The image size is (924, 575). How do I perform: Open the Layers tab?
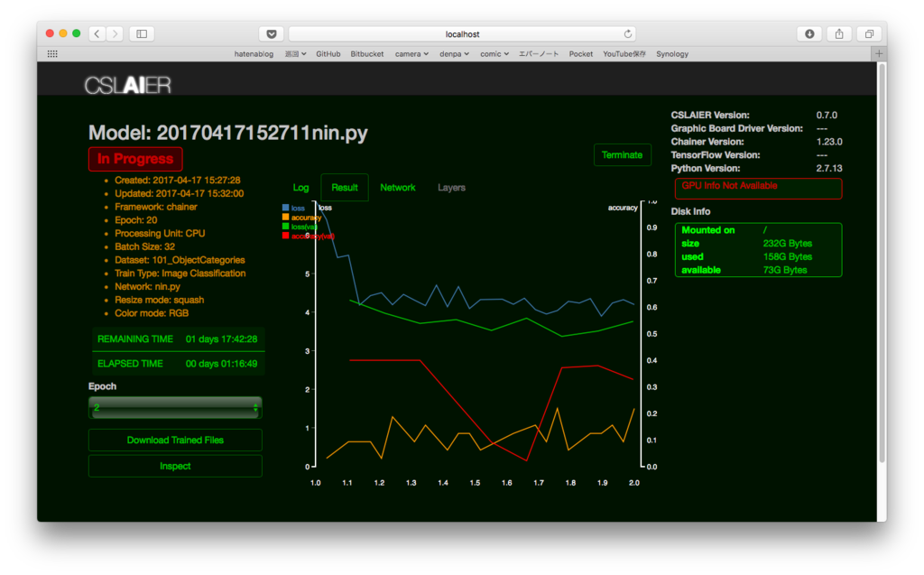pyautogui.click(x=451, y=188)
